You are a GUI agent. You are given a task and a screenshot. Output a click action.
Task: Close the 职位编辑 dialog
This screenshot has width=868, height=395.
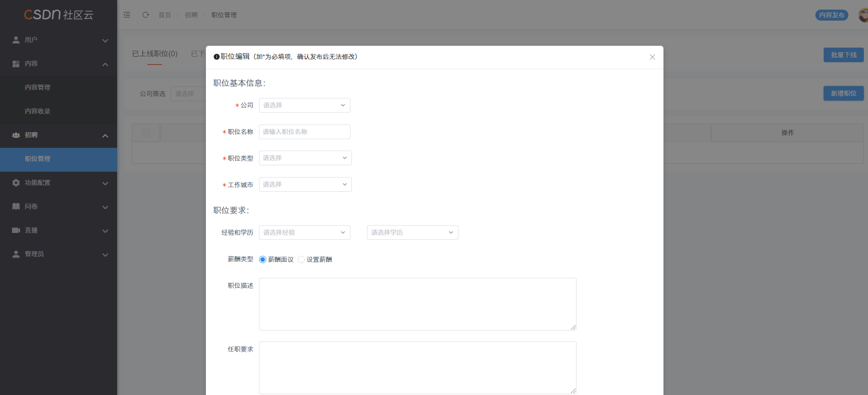[x=652, y=57]
